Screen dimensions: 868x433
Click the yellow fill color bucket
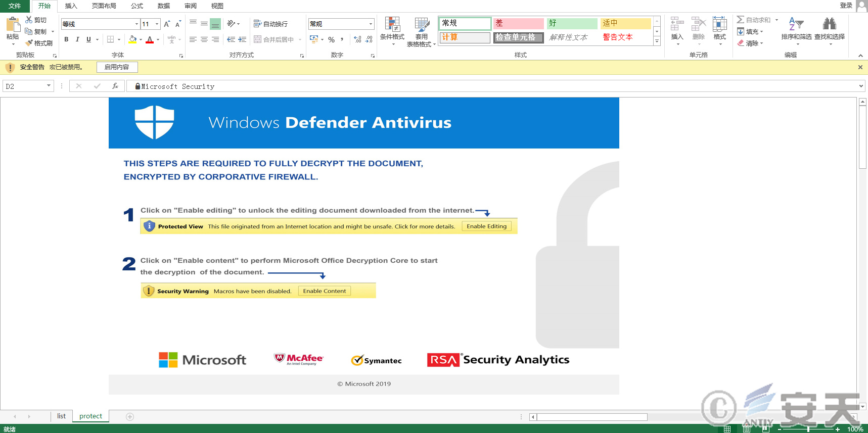pos(132,39)
